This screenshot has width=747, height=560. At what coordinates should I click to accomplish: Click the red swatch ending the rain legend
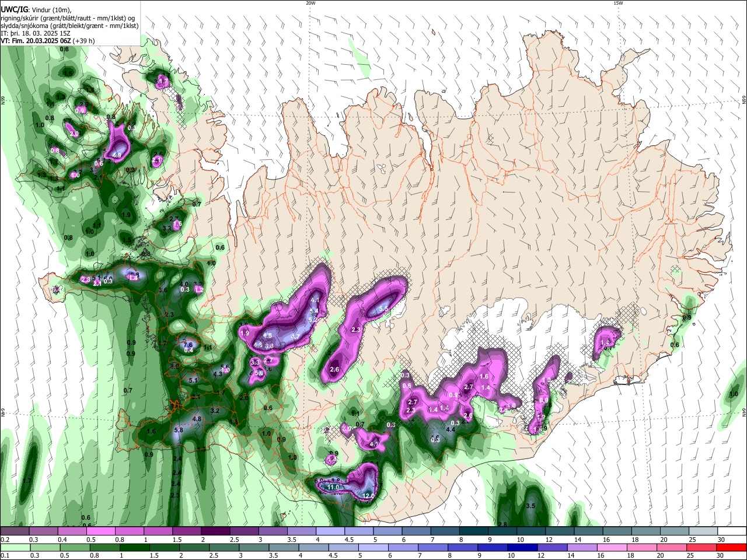pos(731,547)
